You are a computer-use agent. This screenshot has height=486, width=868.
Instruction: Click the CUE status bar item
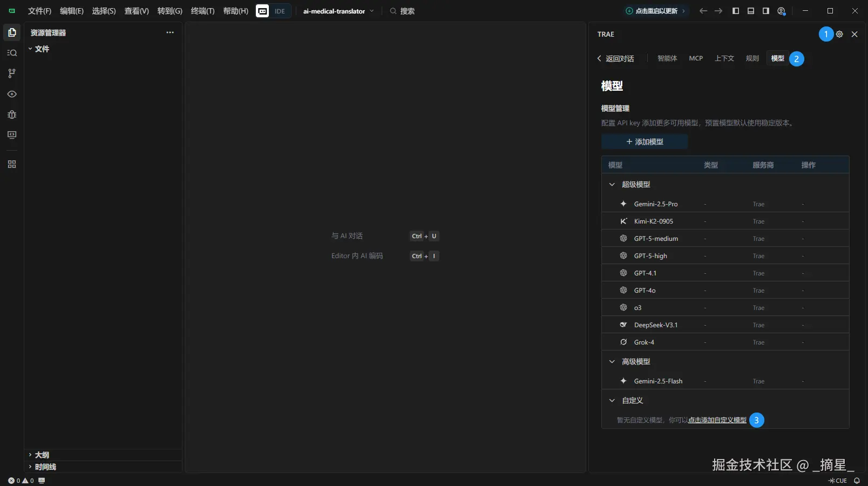click(838, 481)
